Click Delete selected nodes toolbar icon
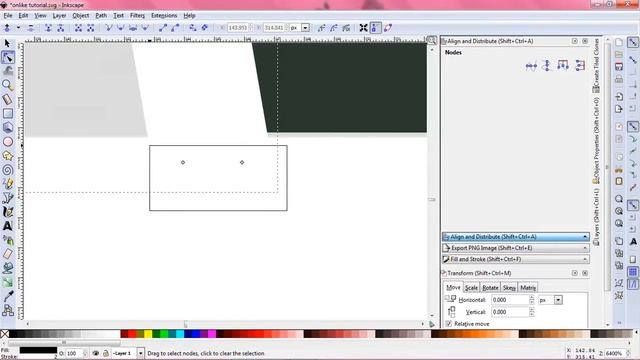This screenshot has width=640, height=360. 31,28
